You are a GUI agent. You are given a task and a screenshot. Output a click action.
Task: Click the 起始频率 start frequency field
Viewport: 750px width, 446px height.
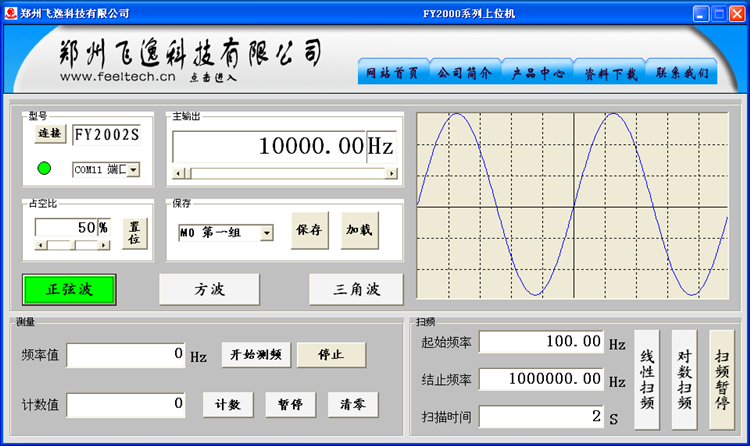[x=541, y=342]
